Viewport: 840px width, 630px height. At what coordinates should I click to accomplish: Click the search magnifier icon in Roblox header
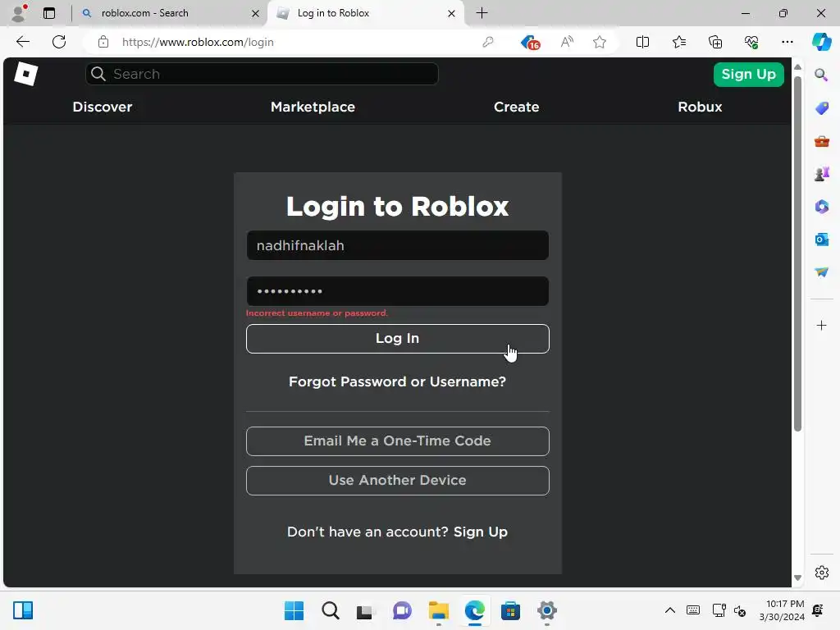point(98,74)
